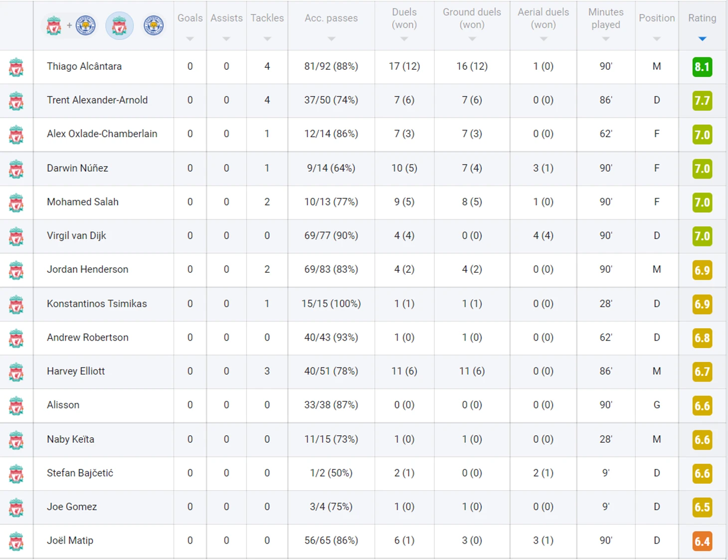Toggle the Rating column sort order
The image size is (728, 560).
(x=702, y=25)
